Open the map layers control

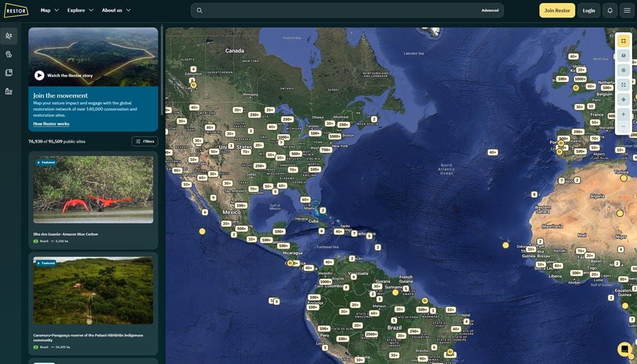623,56
